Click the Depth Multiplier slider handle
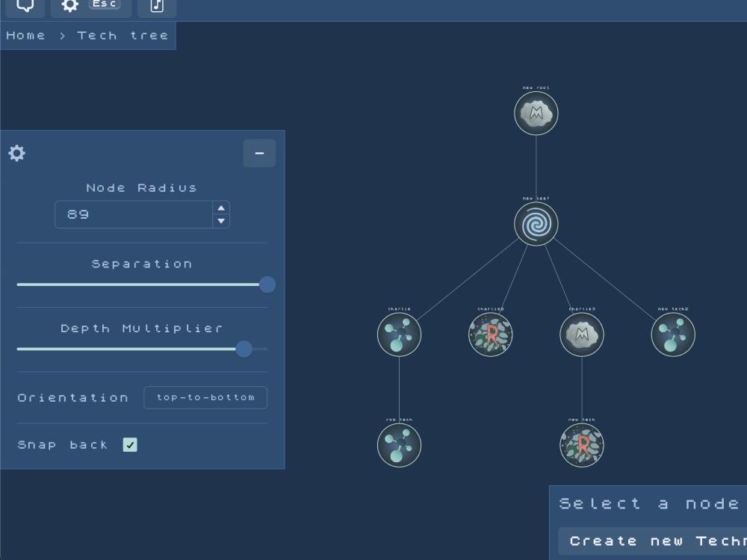The height and width of the screenshot is (560, 747). coord(244,349)
